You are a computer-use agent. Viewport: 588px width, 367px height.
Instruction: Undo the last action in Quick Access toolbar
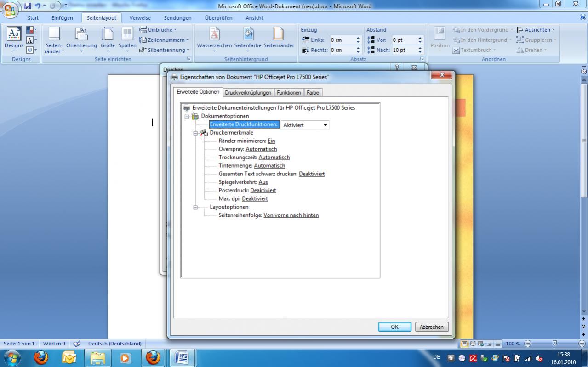[38, 6]
